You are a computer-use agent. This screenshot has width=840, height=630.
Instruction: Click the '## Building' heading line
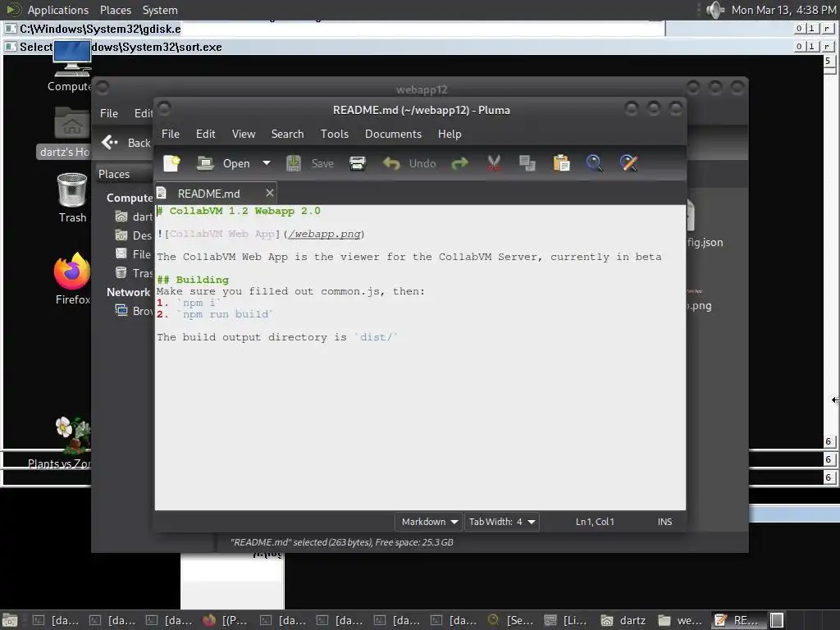point(193,280)
